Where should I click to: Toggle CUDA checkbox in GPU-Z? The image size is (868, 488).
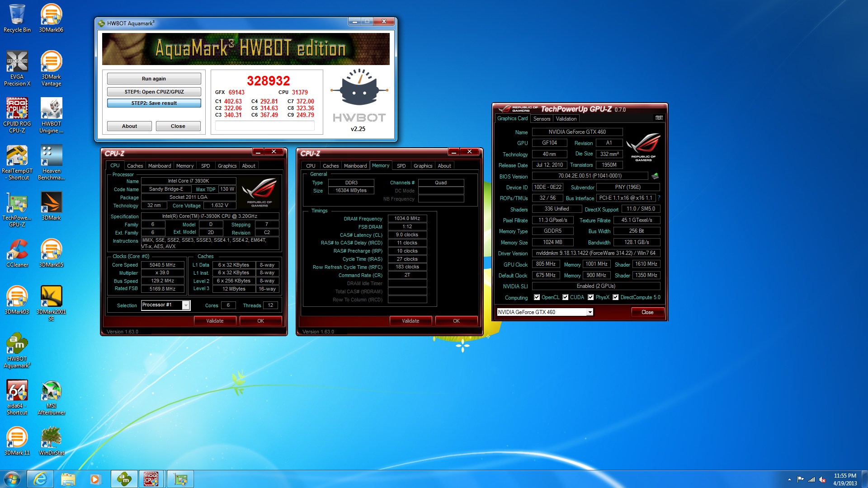point(565,297)
